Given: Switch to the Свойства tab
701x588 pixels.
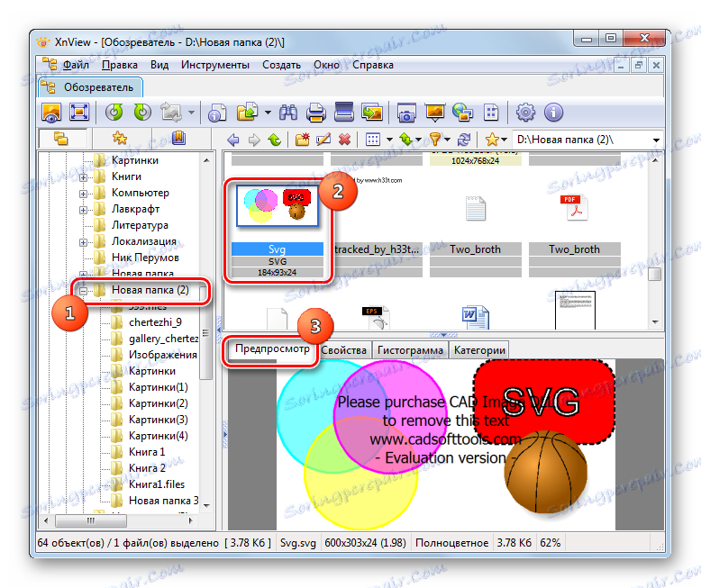Looking at the screenshot, I should [x=343, y=350].
